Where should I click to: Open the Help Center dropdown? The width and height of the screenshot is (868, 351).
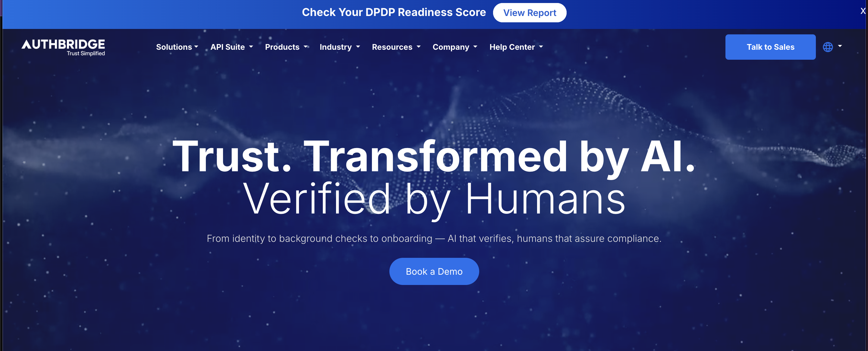pyautogui.click(x=516, y=47)
